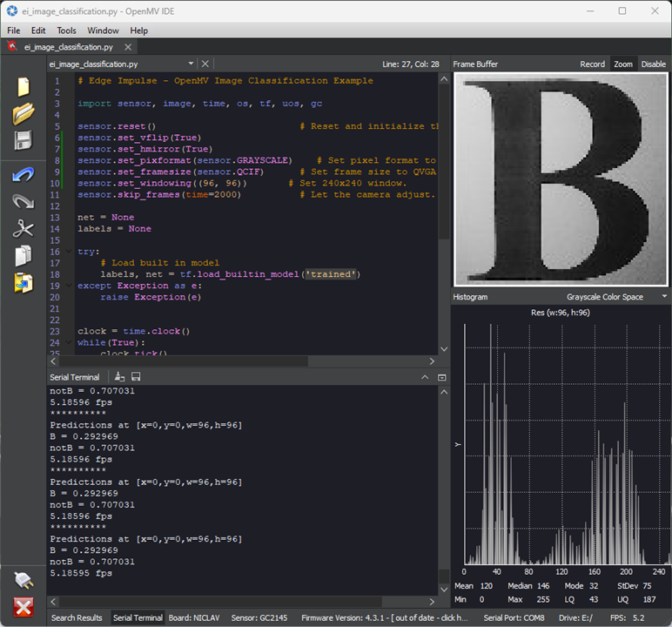Stop the running script with red X
672x627 pixels.
[x=24, y=607]
